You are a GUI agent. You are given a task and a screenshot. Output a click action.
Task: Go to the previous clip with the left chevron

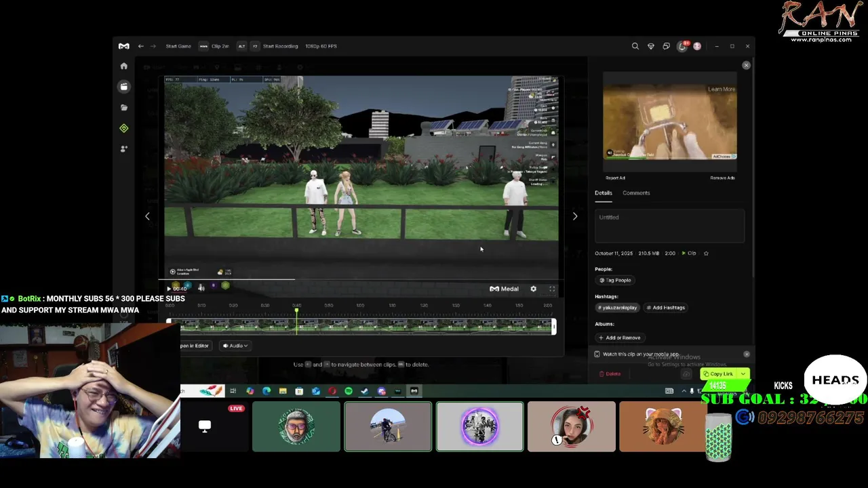pos(147,216)
